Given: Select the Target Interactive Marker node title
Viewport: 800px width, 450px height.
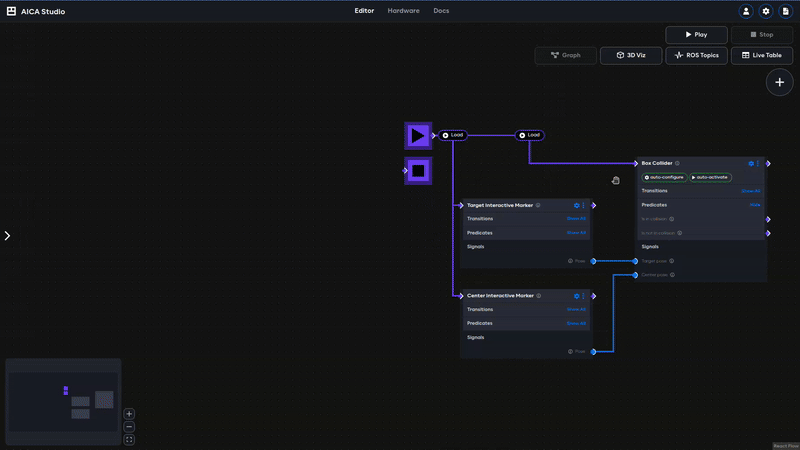Looking at the screenshot, I should click(500, 205).
